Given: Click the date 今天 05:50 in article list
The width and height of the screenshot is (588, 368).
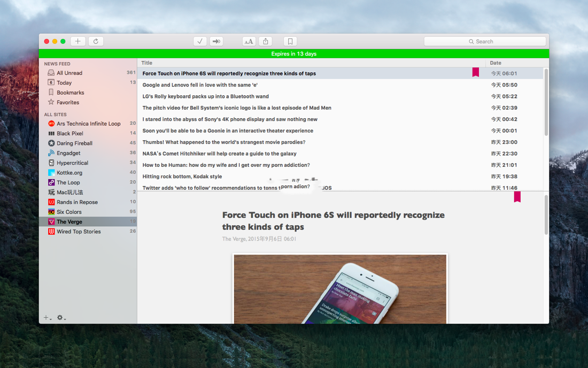Looking at the screenshot, I should click(x=504, y=85).
